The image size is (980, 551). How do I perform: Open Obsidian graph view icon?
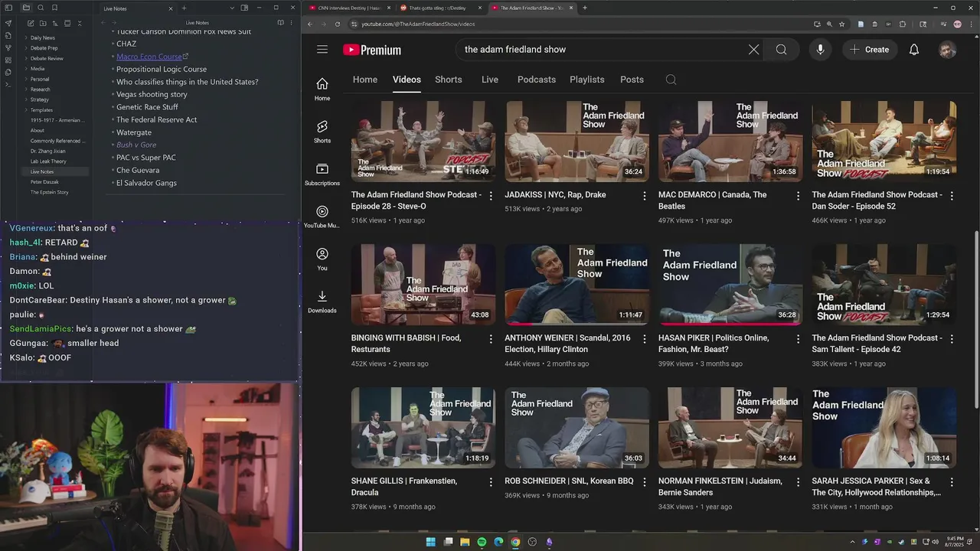pos(8,47)
